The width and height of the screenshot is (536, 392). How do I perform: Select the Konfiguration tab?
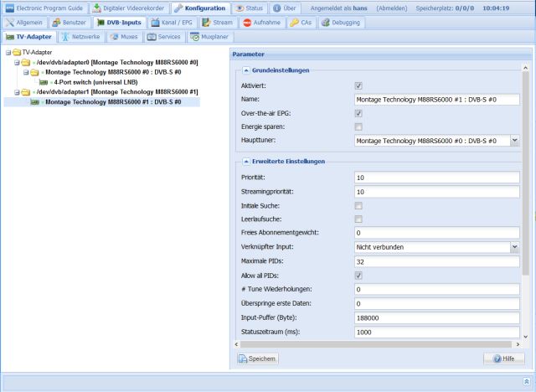tap(200, 8)
